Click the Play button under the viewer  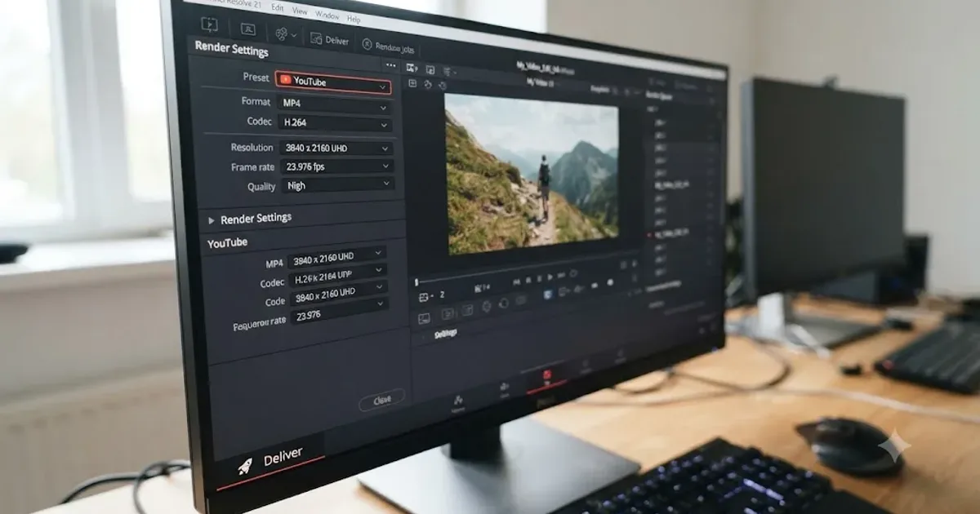pos(550,279)
